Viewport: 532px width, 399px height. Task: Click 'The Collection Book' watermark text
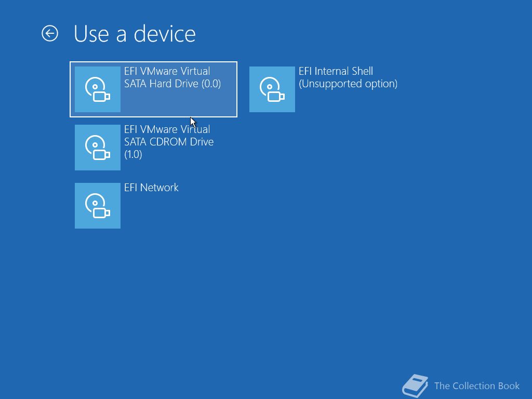click(477, 386)
